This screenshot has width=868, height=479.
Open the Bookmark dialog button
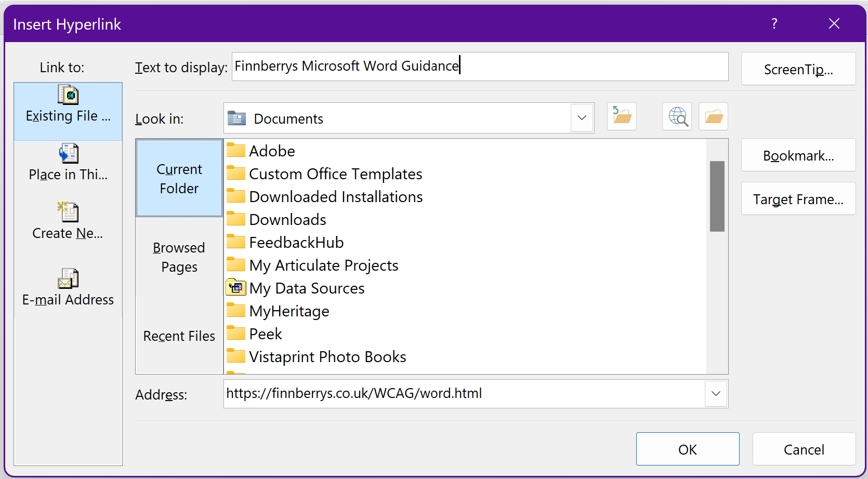point(798,155)
